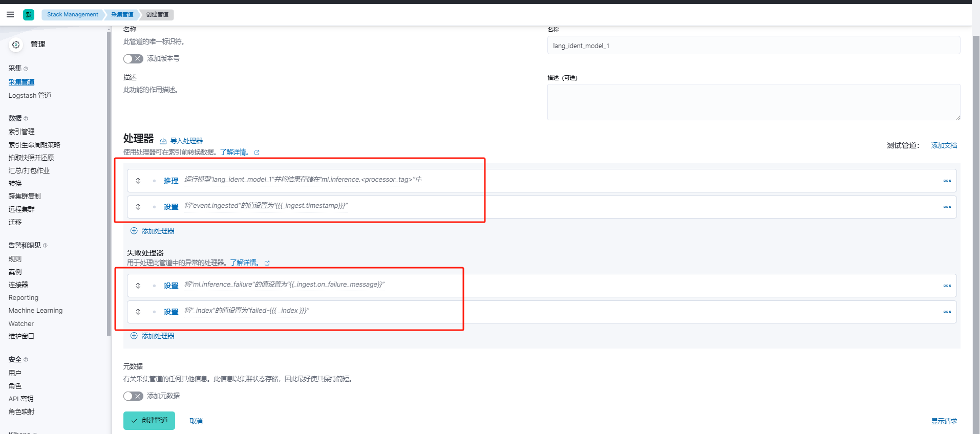980x434 pixels.
Task: Grab move handle of ml.inference_failure processor
Action: point(138,286)
